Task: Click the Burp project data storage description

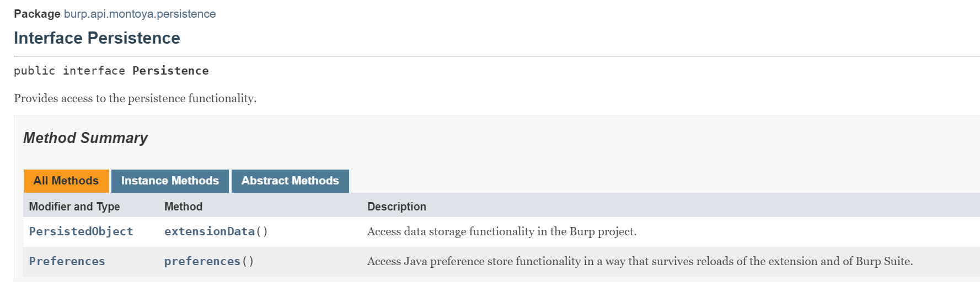Action: [x=501, y=231]
